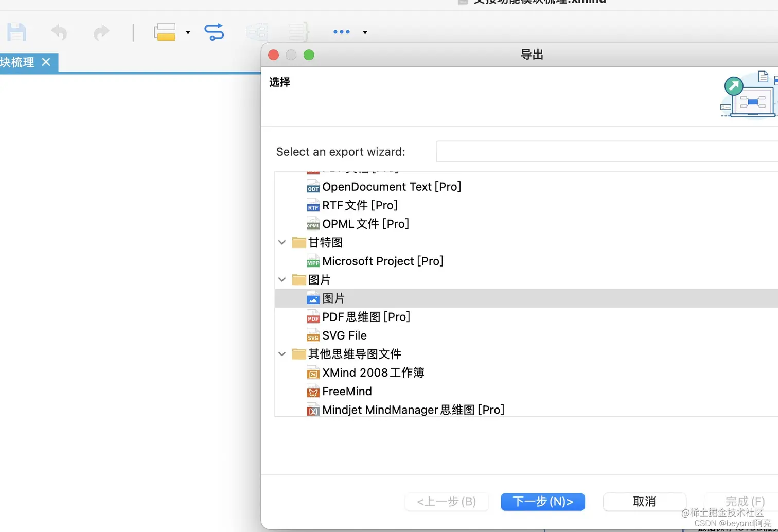Click the Undo arrow in toolbar
This screenshot has width=778, height=532.
(x=59, y=32)
